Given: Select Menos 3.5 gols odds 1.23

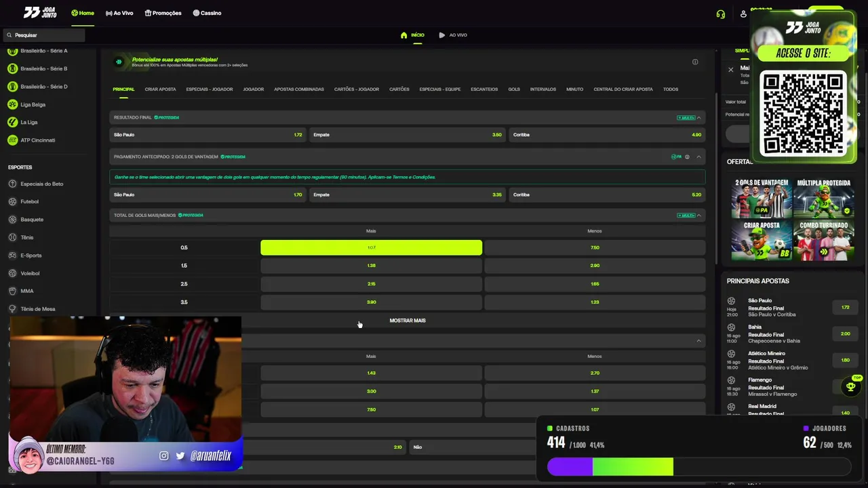Looking at the screenshot, I should click(595, 302).
